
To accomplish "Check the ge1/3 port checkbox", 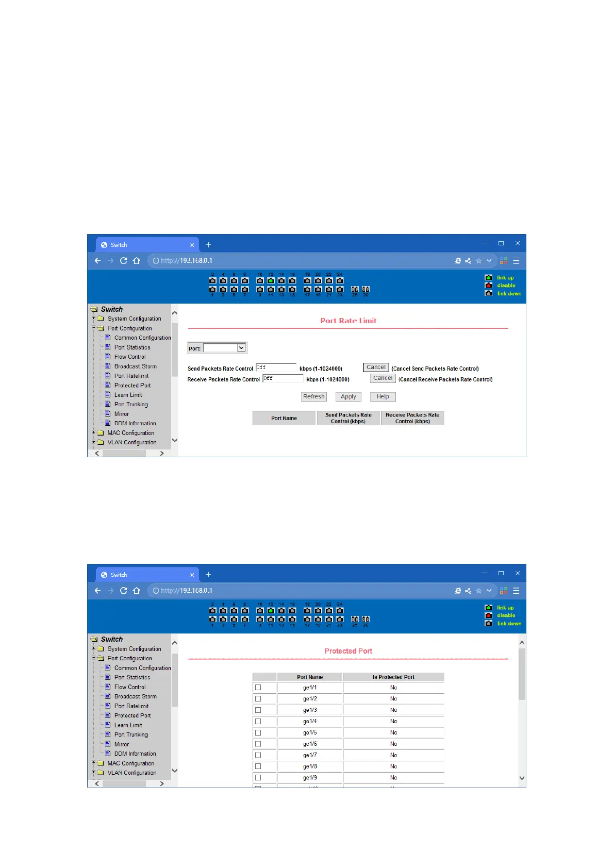I will point(258,710).
